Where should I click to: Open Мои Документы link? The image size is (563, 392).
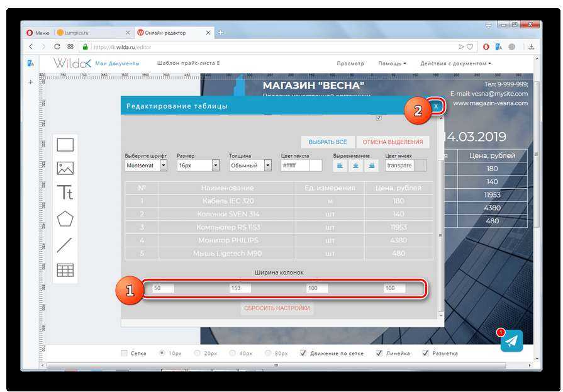click(117, 64)
